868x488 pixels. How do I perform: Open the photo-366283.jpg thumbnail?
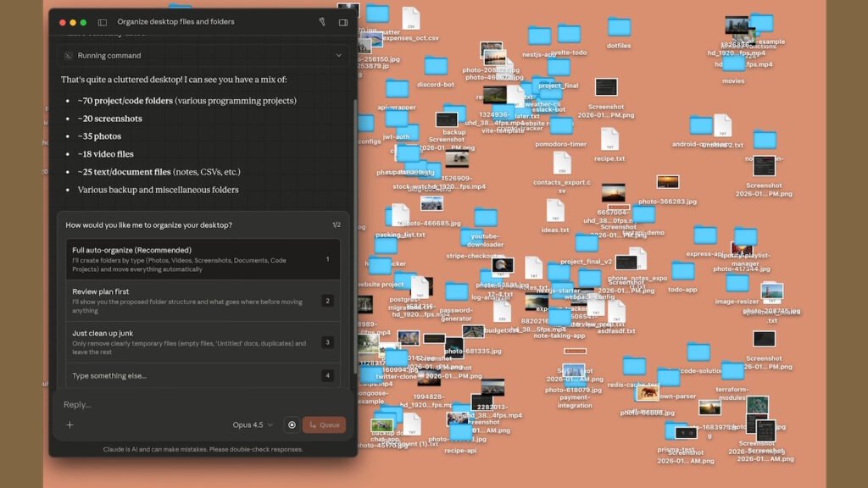[x=667, y=183]
